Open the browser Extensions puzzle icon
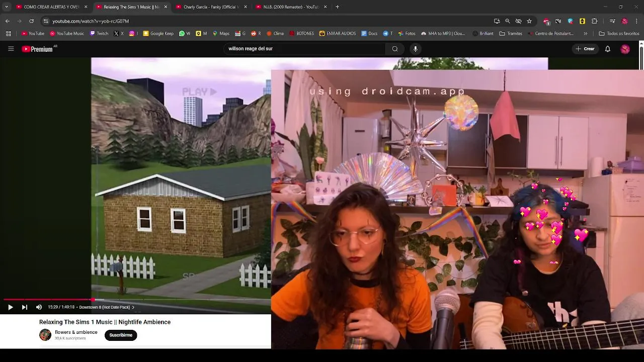Viewport: 644px width, 362px height. click(594, 21)
